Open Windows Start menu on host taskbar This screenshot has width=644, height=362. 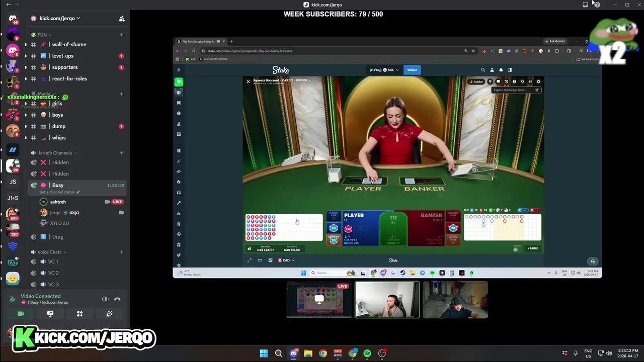264,353
